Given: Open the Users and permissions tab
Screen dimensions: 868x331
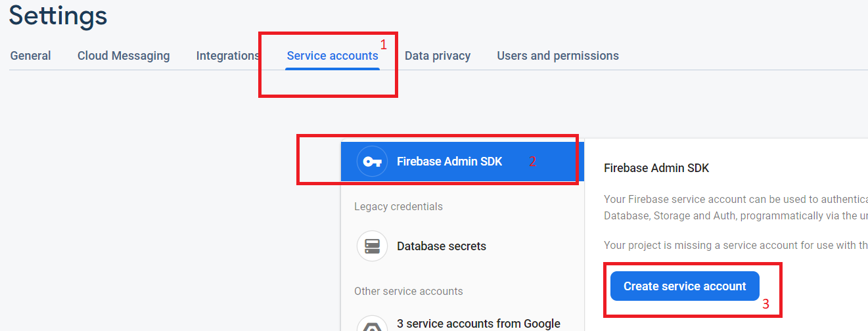Looking at the screenshot, I should tap(558, 56).
